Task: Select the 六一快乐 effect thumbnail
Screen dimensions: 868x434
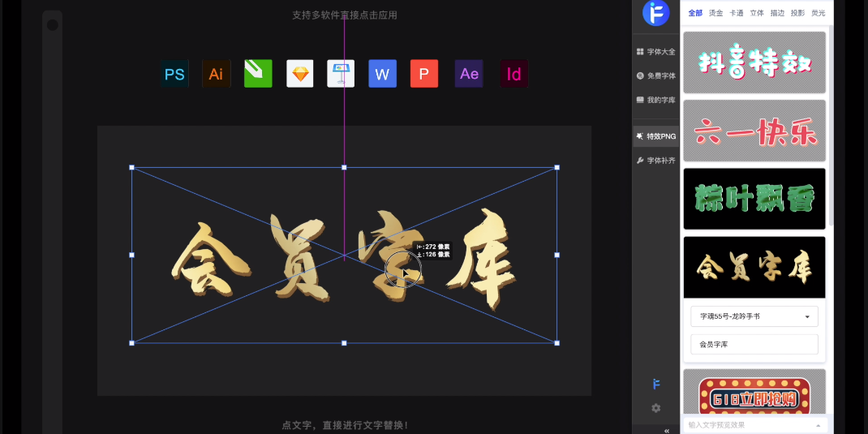Action: [x=754, y=131]
